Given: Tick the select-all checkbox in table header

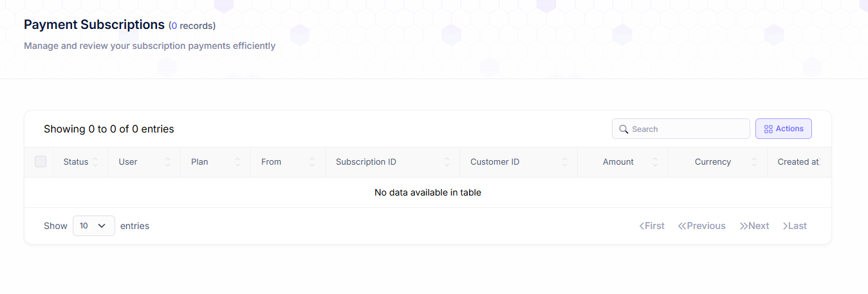Looking at the screenshot, I should point(41,161).
